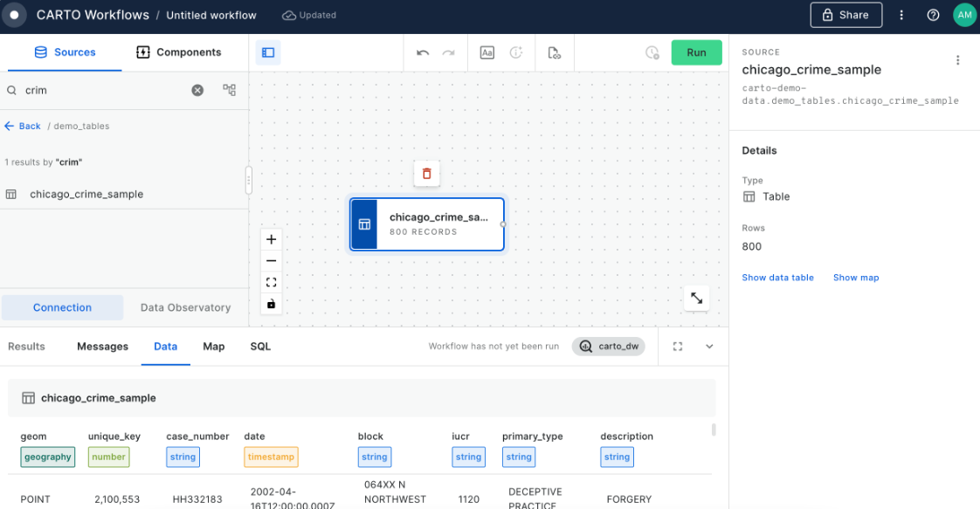This screenshot has width=980, height=509.
Task: Switch to the Components tab
Action: click(x=179, y=52)
